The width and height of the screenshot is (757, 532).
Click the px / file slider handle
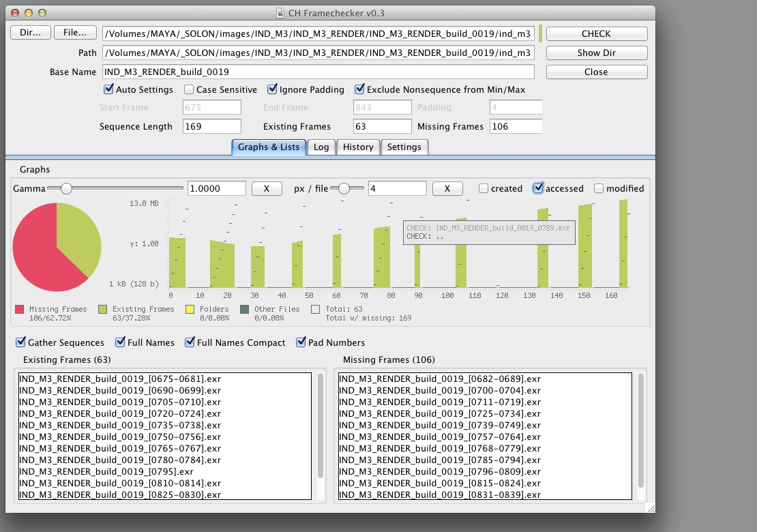(344, 188)
